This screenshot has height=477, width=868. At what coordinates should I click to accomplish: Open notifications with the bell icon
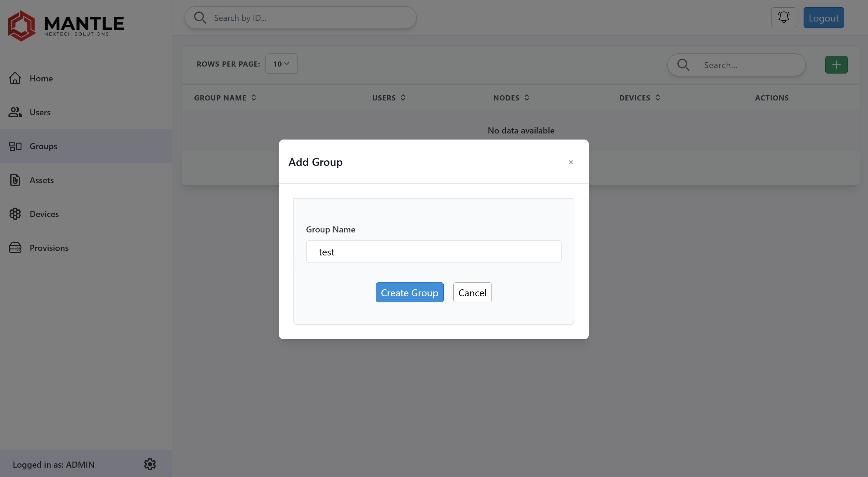point(784,17)
